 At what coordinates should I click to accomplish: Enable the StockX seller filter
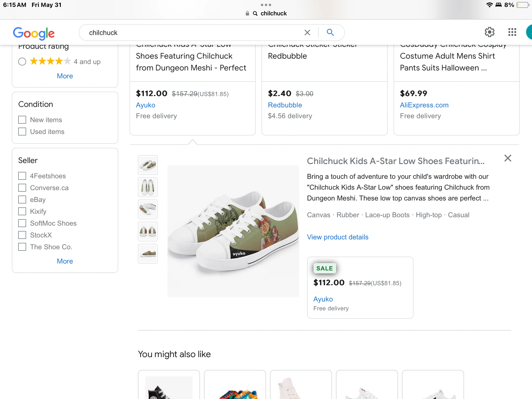pyautogui.click(x=22, y=235)
